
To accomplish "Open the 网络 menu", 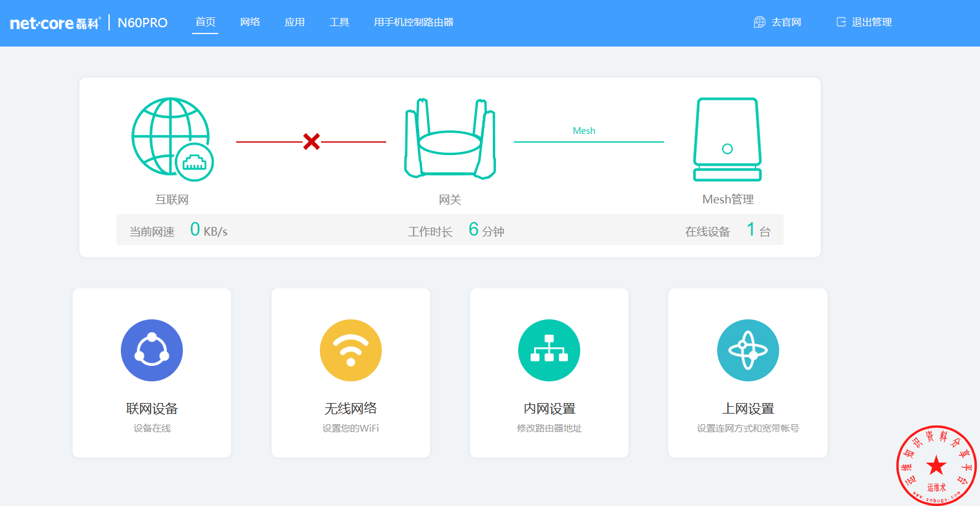I will pyautogui.click(x=250, y=22).
